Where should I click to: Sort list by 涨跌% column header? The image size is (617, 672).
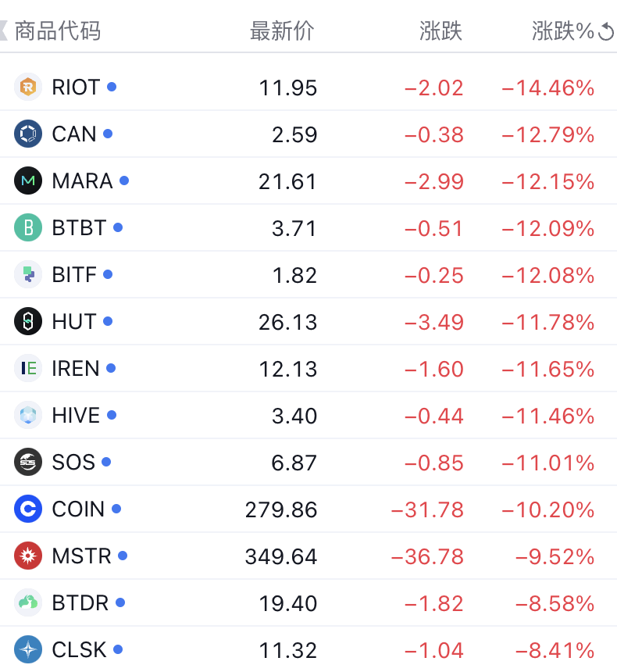563,31
